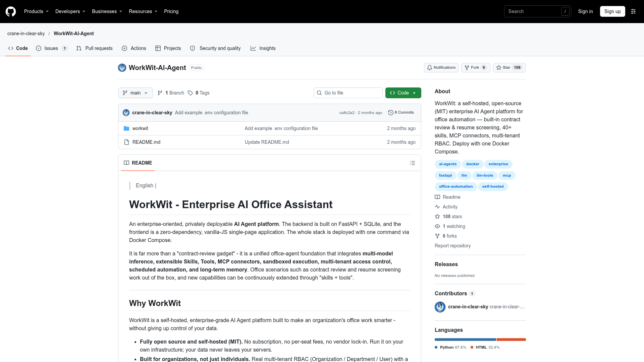Open the README outline icon
Screen dimensions: 644x362
click(413, 163)
